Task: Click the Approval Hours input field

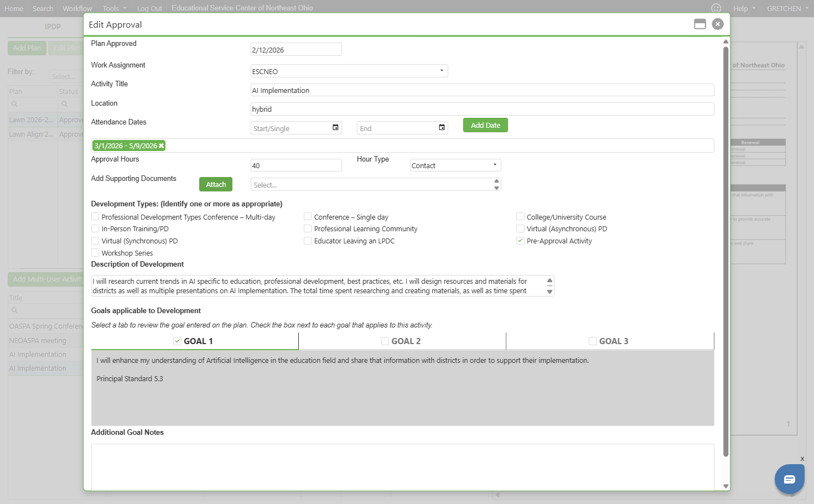Action: 296,165
